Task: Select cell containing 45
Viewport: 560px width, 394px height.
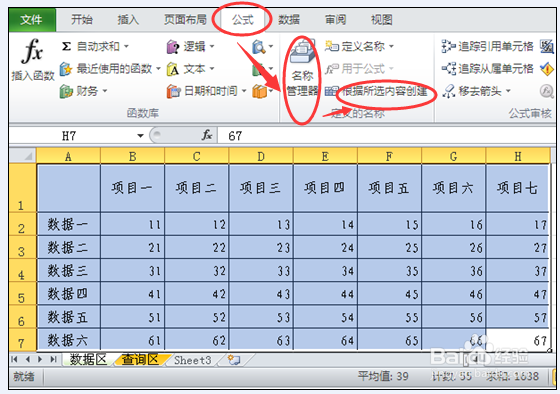Action: pos(389,294)
